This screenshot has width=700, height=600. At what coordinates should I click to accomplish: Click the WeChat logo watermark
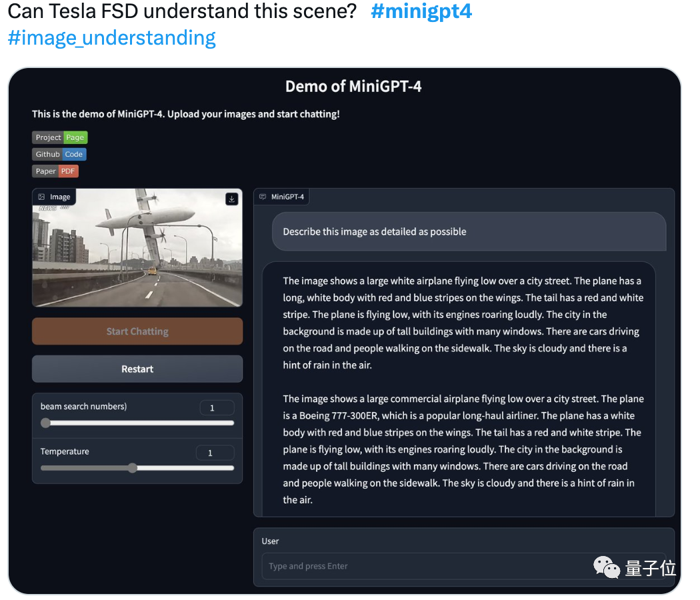[606, 567]
